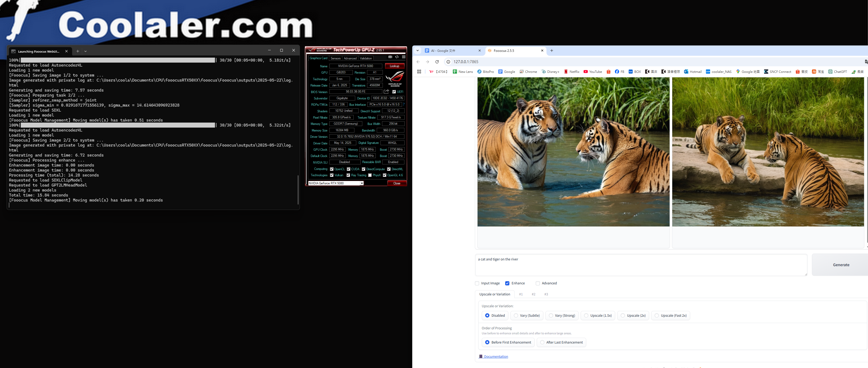This screenshot has height=368, width=868.
Task: Open the Hotmail bookmark
Action: pyautogui.click(x=693, y=72)
